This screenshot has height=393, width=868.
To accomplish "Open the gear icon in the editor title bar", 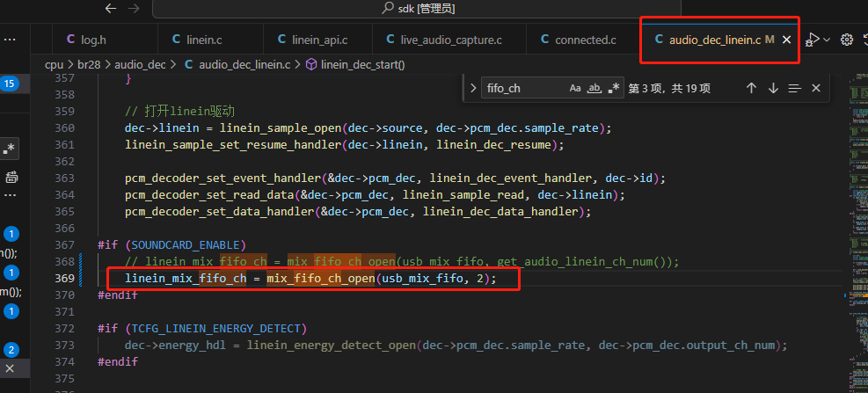I will 846,40.
